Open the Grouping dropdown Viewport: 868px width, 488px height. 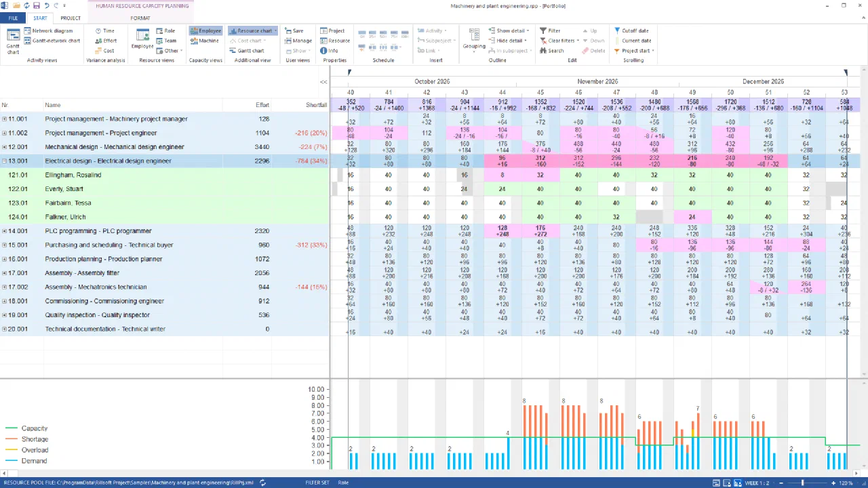coord(474,40)
